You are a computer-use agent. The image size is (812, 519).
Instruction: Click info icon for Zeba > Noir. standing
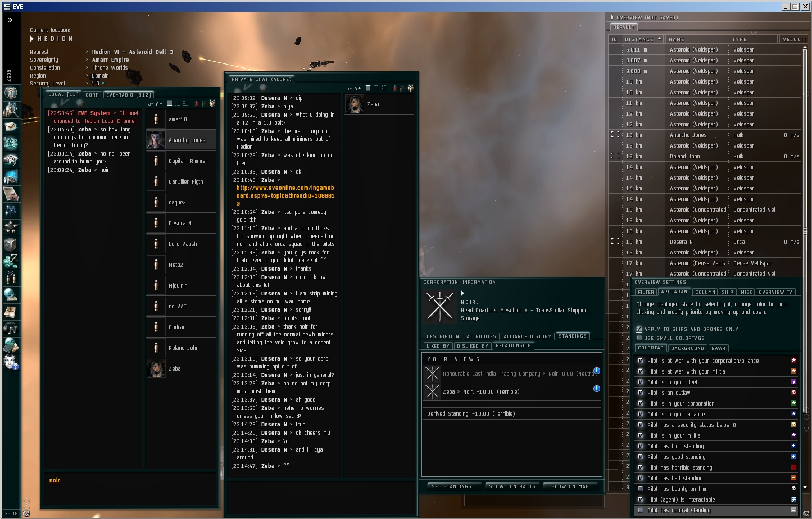(597, 389)
